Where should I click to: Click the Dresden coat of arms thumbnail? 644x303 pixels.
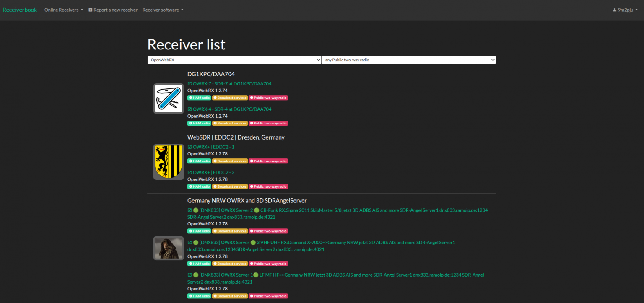[168, 161]
